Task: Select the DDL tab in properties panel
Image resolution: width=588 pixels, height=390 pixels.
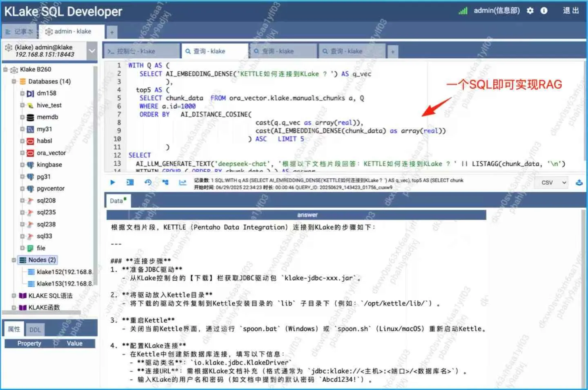Action: (x=35, y=330)
